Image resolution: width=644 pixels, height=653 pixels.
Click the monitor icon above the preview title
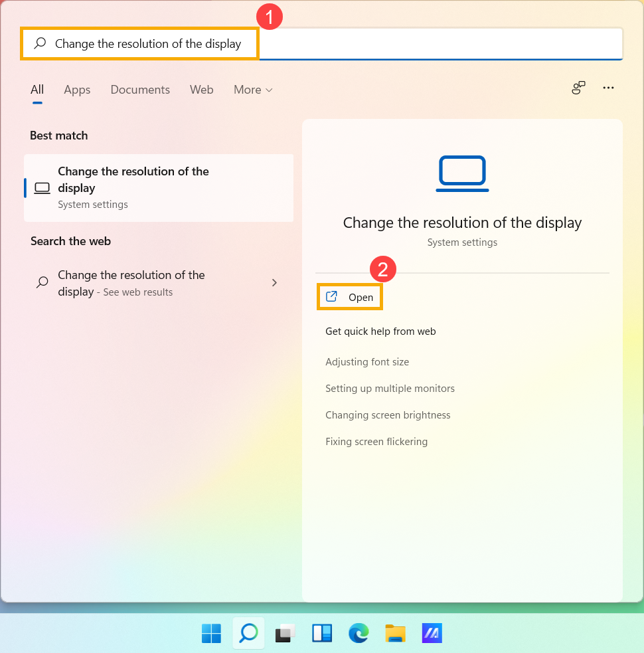(462, 173)
